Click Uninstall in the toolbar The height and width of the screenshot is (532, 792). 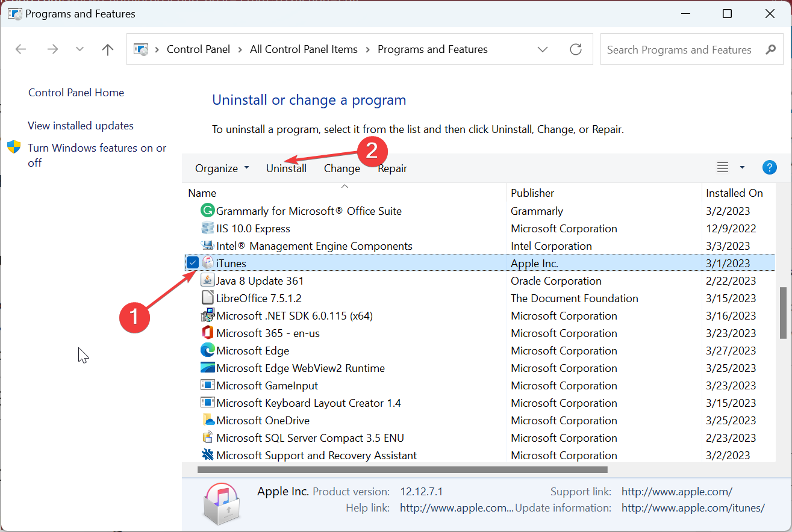coord(287,169)
